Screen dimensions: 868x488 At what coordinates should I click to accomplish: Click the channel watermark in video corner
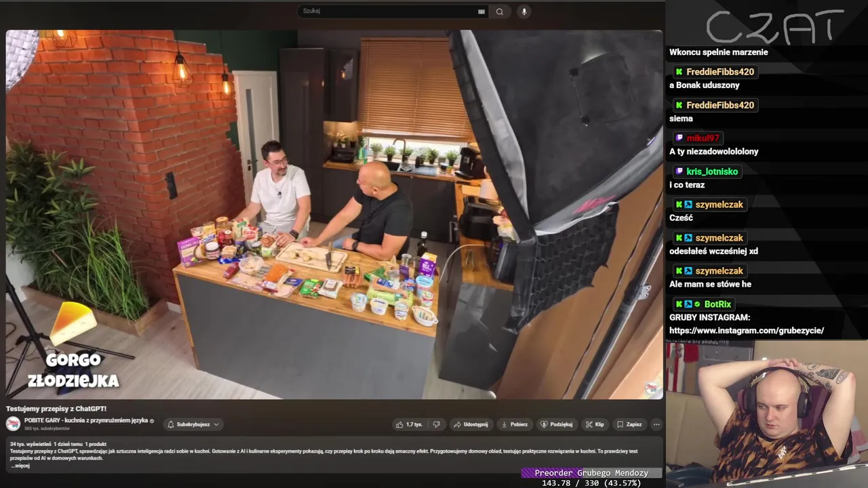point(652,388)
